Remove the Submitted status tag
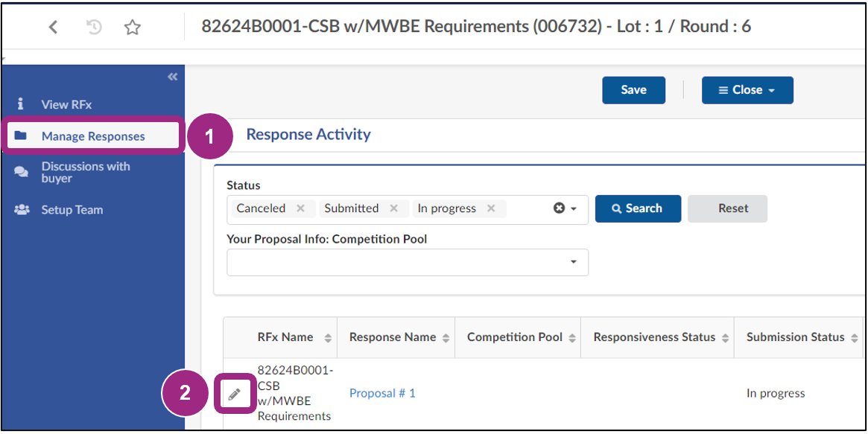This screenshot has height=434, width=868. tap(393, 208)
